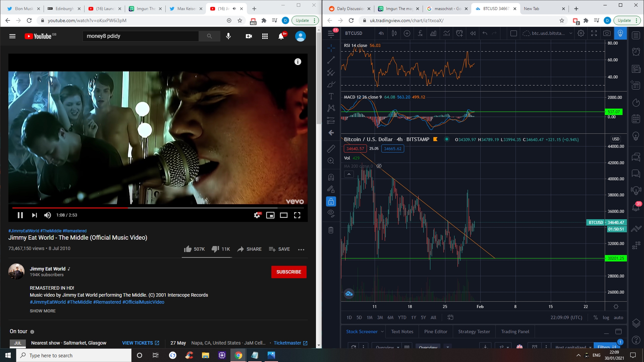Screen dimensions: 644x362
Task: Click the YouTube video progress bar
Action: point(158,208)
